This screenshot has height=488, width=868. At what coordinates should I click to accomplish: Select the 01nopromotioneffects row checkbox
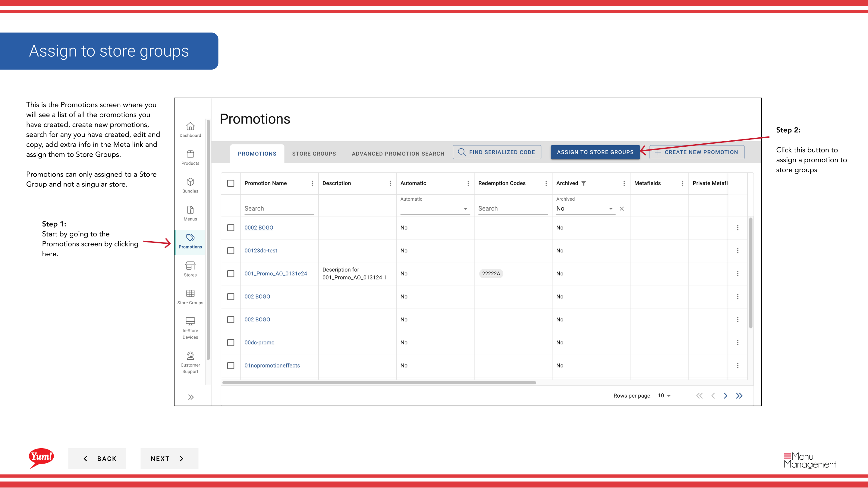click(231, 365)
